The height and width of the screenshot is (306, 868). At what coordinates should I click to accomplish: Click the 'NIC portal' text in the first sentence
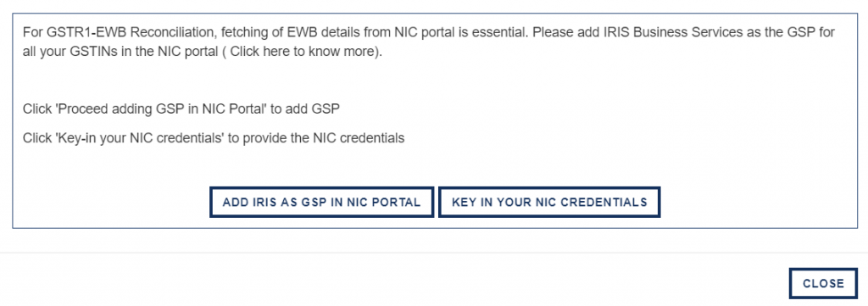425,32
